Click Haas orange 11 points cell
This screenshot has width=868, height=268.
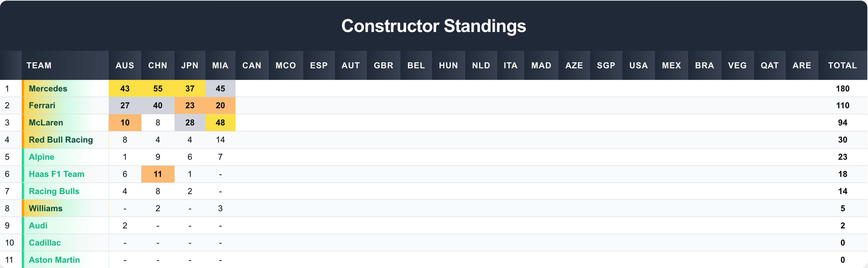[158, 174]
